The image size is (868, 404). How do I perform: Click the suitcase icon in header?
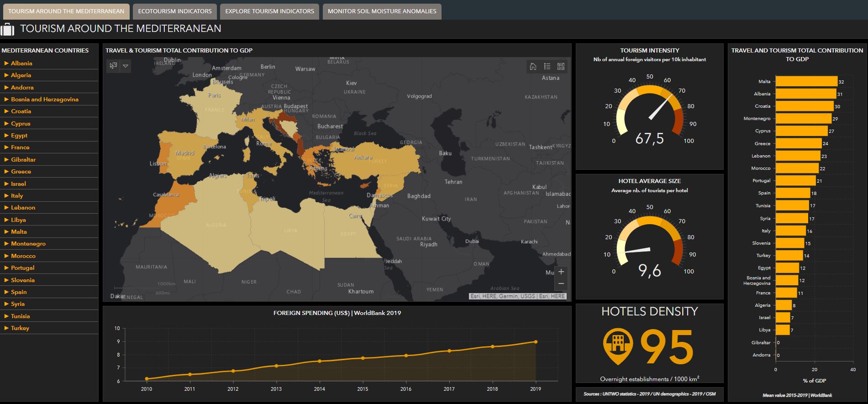coord(8,29)
